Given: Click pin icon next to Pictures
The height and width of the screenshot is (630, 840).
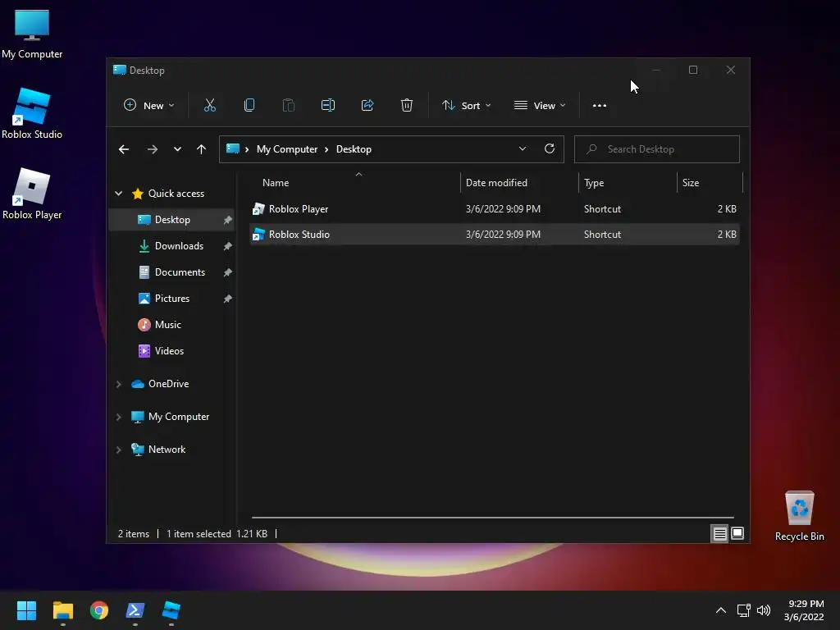Looking at the screenshot, I should 228,299.
